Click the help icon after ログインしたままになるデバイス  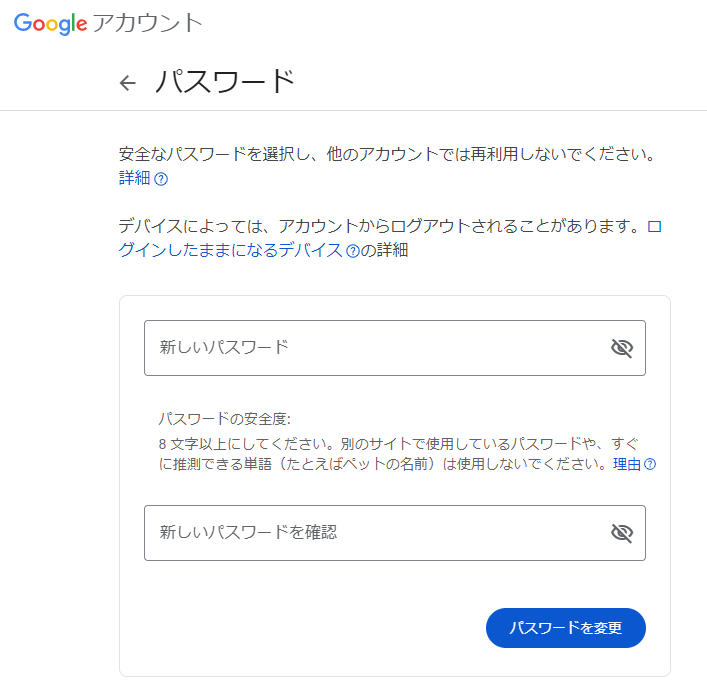[352, 252]
